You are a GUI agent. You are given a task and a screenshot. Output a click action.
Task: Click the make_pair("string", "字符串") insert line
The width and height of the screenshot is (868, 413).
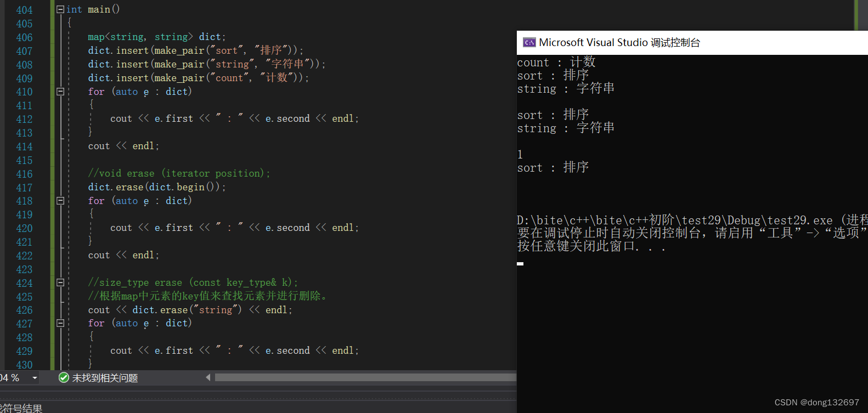pos(207,64)
